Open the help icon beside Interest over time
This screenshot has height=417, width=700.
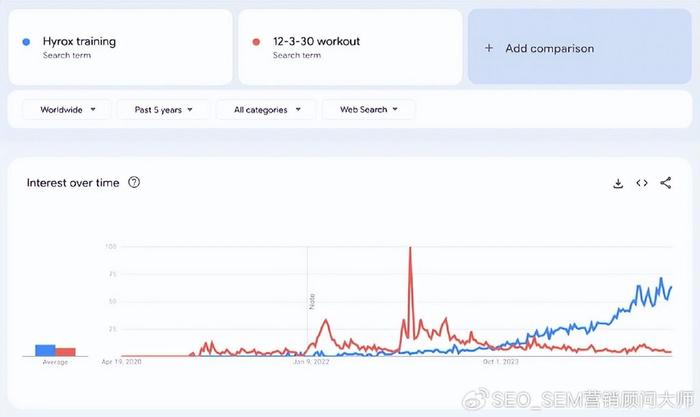(x=134, y=182)
